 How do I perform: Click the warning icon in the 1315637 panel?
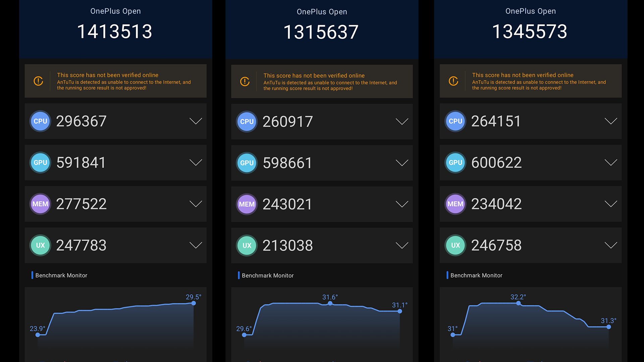(245, 81)
